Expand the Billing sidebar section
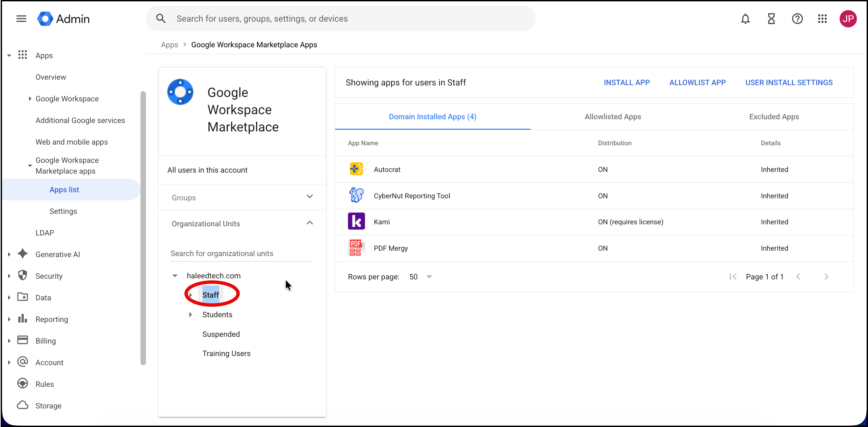The height and width of the screenshot is (427, 868). point(9,341)
